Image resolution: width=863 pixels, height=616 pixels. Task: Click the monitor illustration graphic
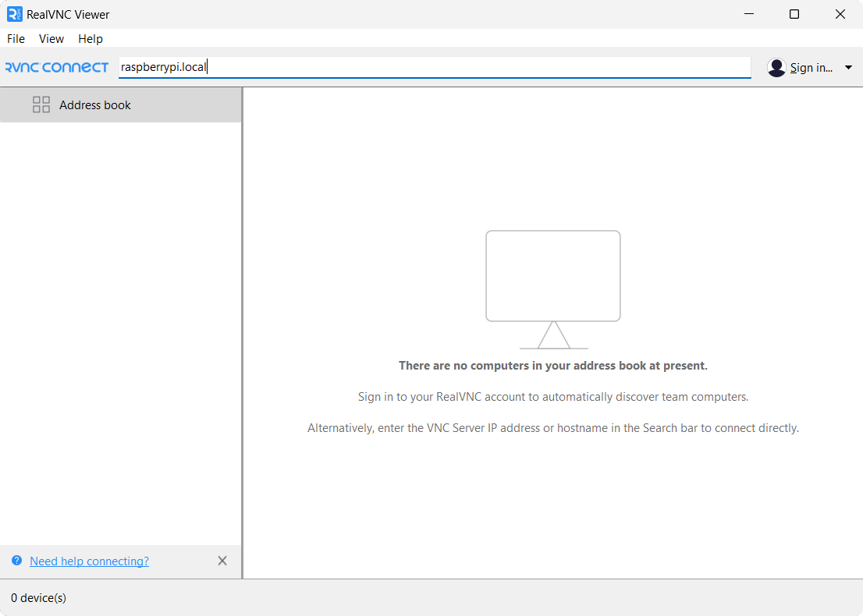553,289
